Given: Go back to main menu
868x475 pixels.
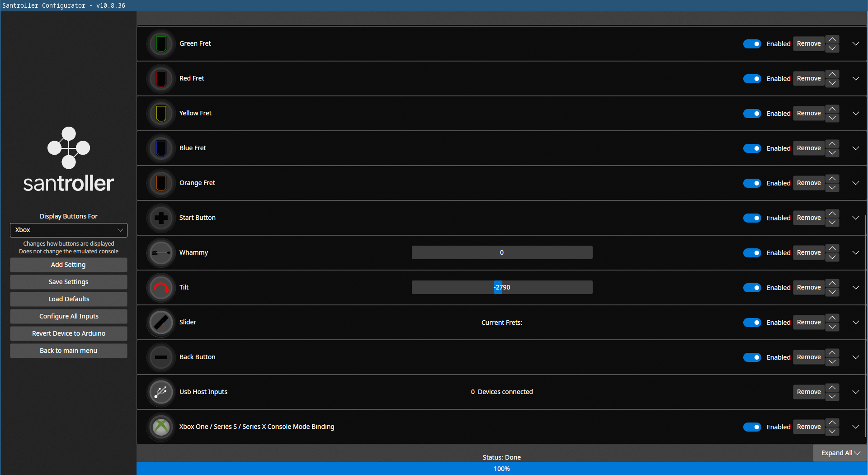Looking at the screenshot, I should [x=69, y=351].
